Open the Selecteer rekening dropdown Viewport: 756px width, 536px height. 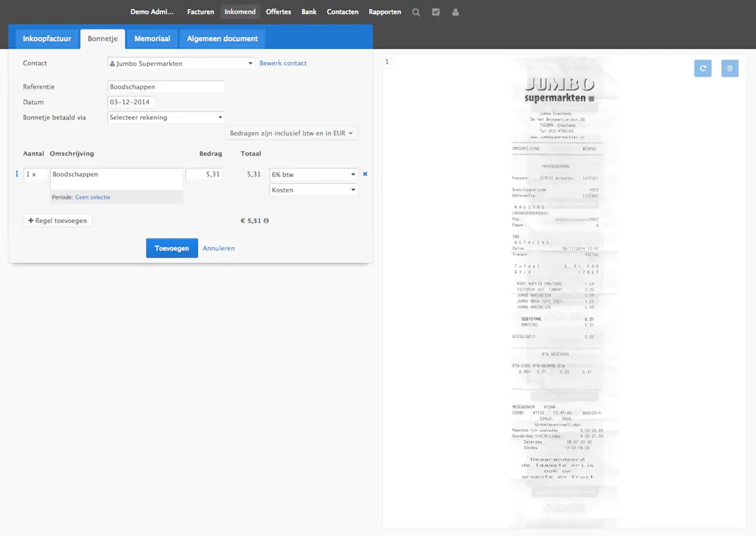(166, 117)
